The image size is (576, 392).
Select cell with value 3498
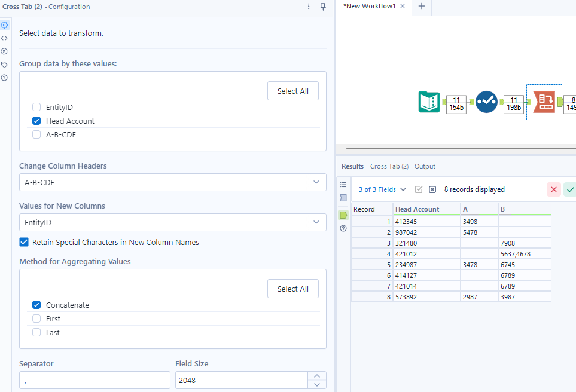[479, 222]
